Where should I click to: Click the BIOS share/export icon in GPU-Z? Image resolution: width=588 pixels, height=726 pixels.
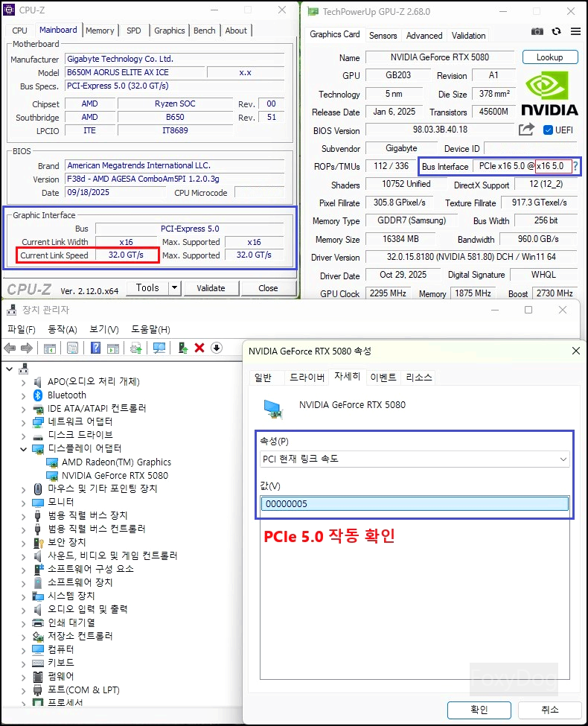526,130
